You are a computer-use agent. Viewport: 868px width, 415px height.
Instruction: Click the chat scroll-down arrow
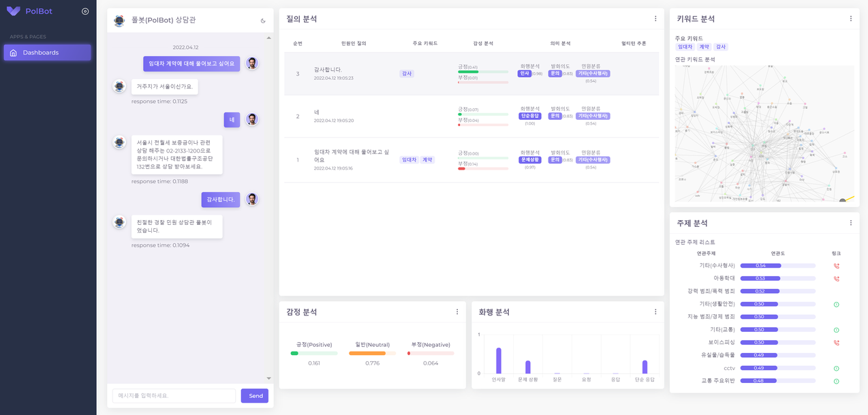click(x=268, y=378)
